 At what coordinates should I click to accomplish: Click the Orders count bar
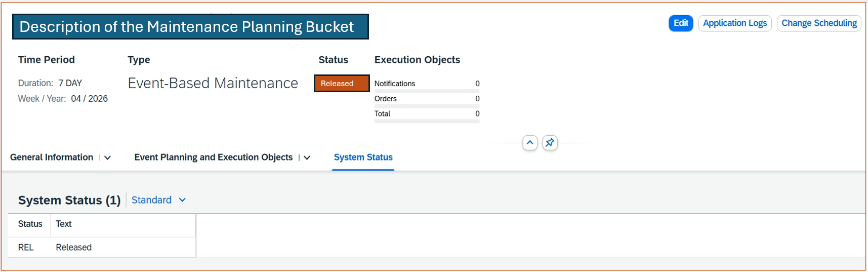coord(426,106)
